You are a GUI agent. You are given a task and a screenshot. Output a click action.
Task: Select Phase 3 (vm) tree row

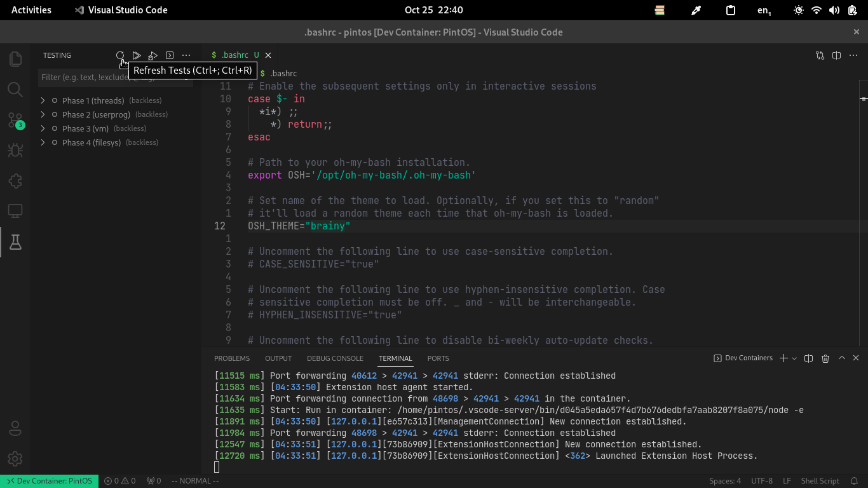[x=116, y=128]
